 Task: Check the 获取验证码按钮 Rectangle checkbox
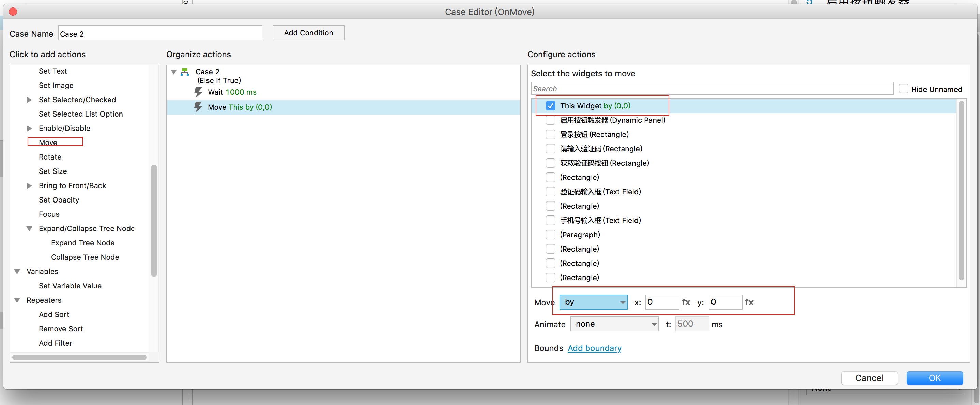pyautogui.click(x=551, y=163)
